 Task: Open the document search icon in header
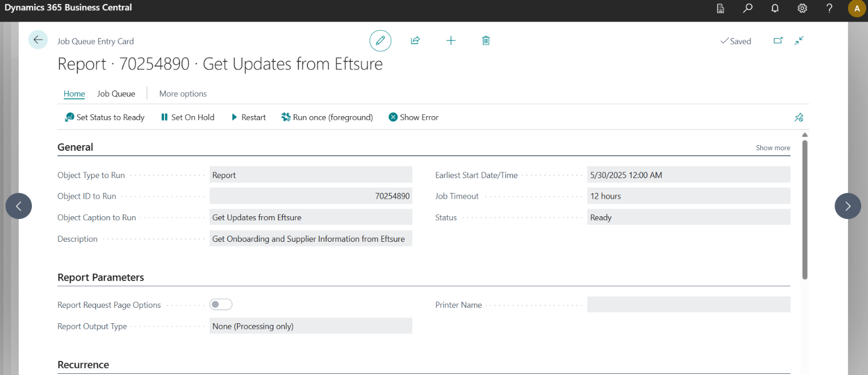click(x=720, y=8)
